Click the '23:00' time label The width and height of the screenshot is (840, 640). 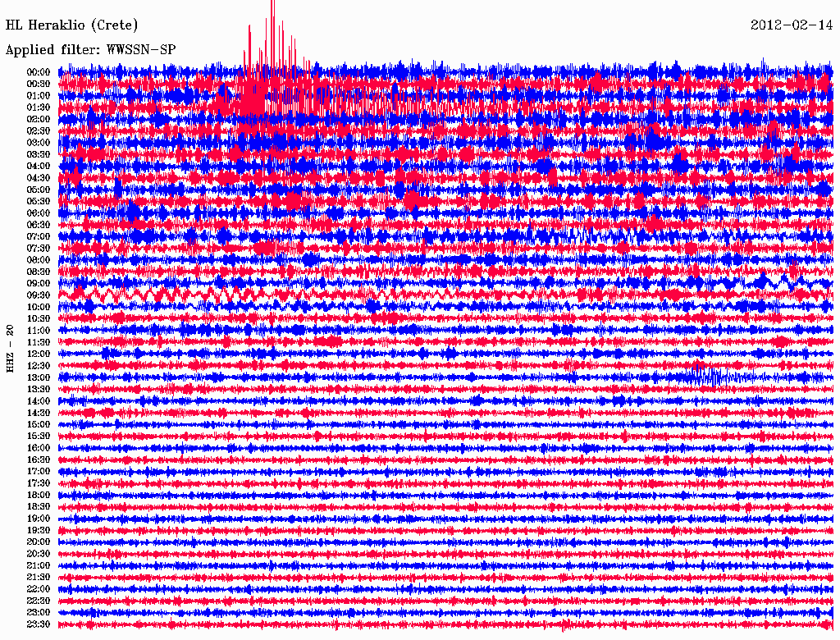click(x=39, y=613)
